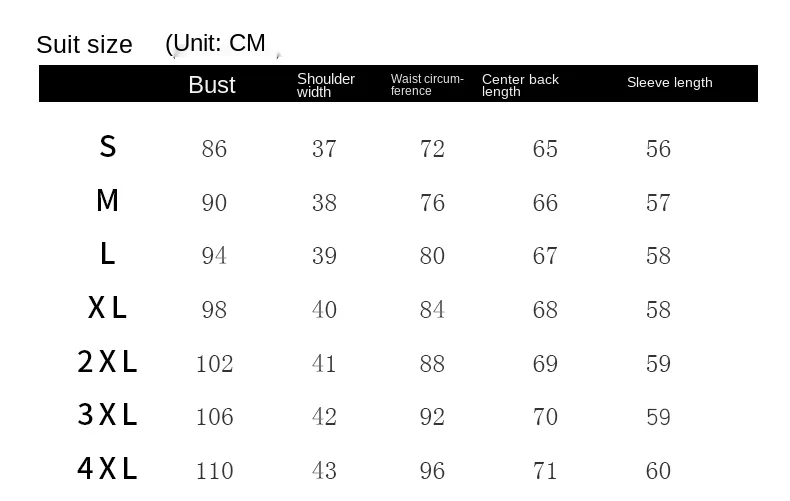Select the 2XL size row label
Image resolution: width=790 pixels, height=501 pixels.
coord(107,362)
